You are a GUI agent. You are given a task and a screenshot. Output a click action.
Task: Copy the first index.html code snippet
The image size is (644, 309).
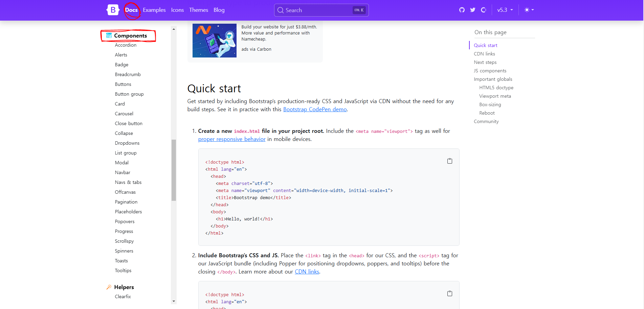click(450, 161)
